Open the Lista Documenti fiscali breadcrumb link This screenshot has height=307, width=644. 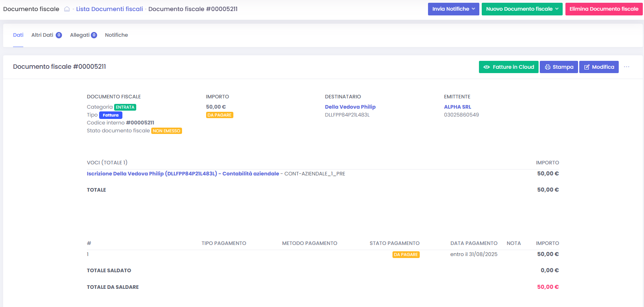(109, 9)
